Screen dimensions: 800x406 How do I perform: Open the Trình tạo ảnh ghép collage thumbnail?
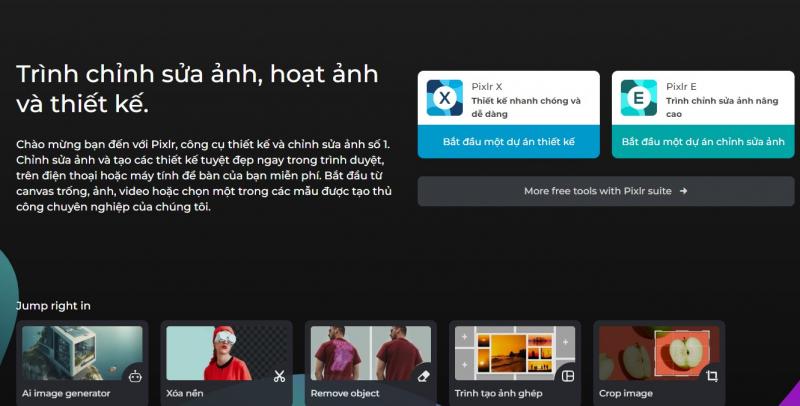515,353
